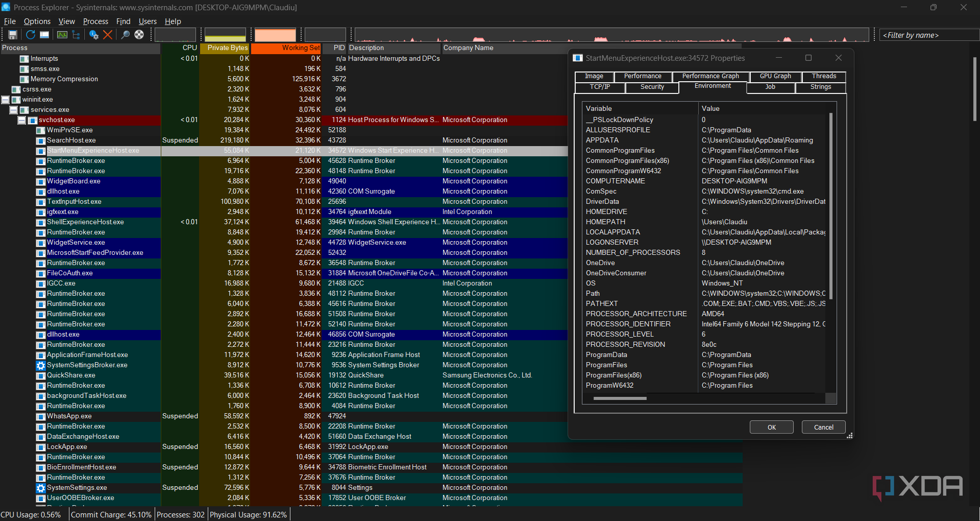The image size is (980, 521).
Task: Click the SystemSettingsBroker.exe gear icon
Action: pyautogui.click(x=41, y=365)
